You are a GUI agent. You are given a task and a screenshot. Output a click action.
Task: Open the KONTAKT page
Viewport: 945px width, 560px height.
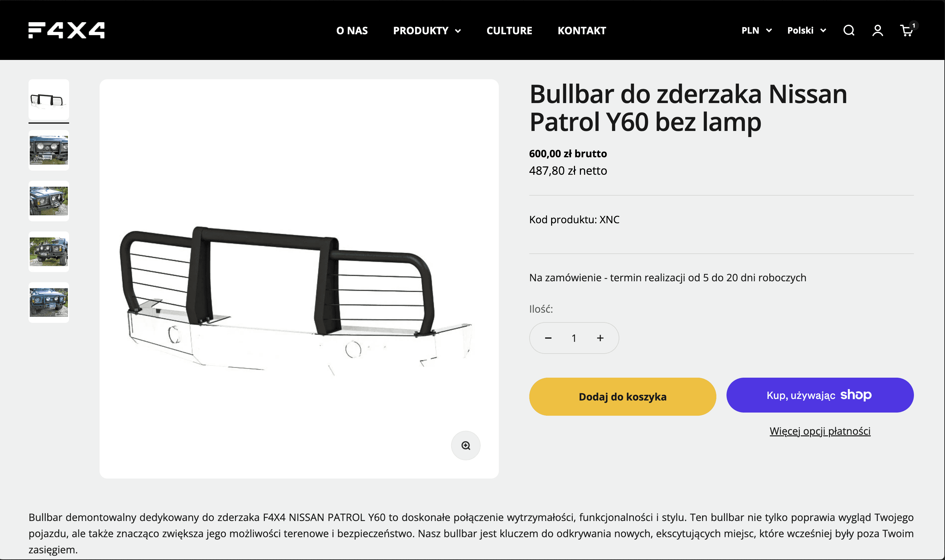582,30
